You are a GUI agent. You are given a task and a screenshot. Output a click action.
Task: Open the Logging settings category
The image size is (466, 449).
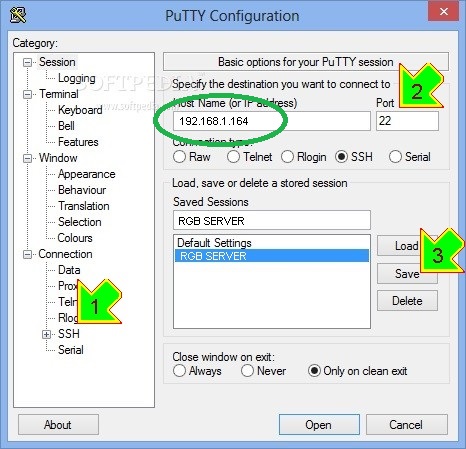tap(77, 78)
